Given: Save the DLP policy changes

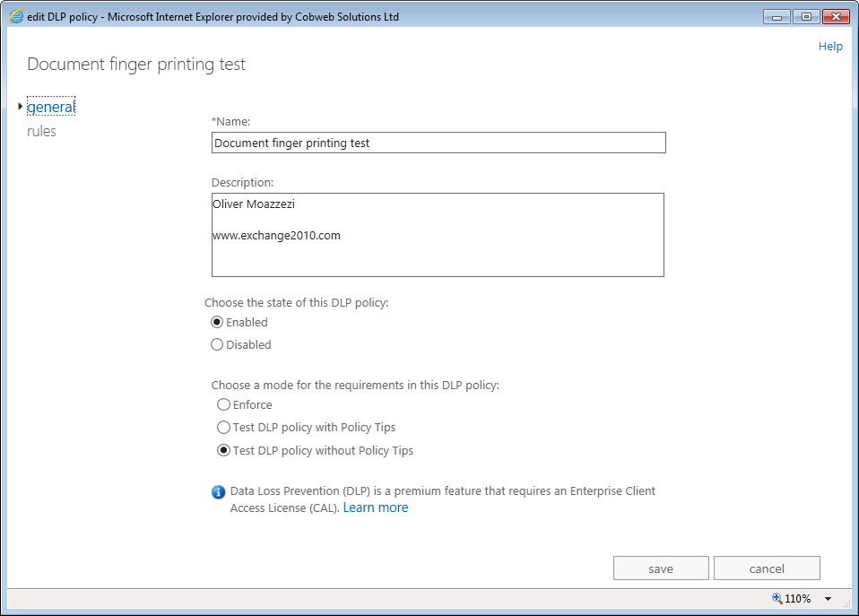Looking at the screenshot, I should click(x=661, y=568).
